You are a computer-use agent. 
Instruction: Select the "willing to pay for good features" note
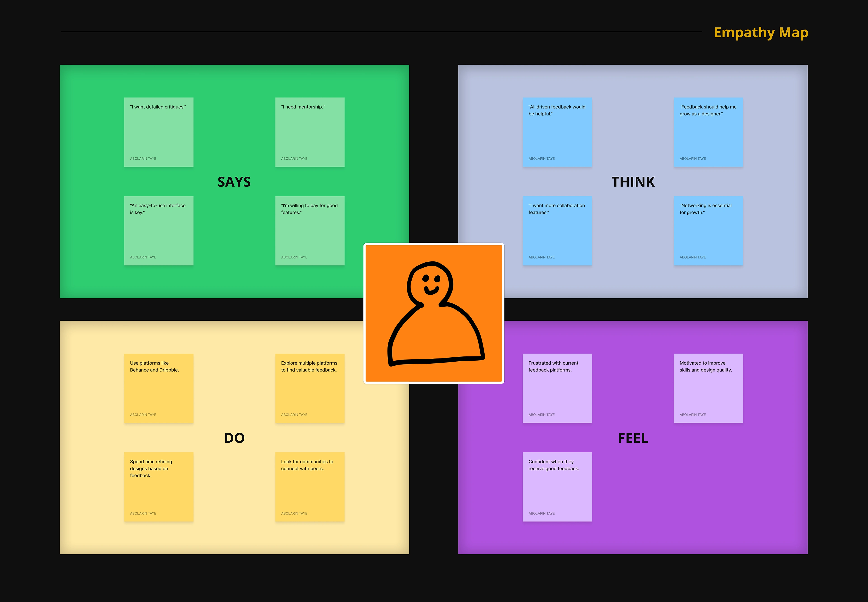pos(310,230)
